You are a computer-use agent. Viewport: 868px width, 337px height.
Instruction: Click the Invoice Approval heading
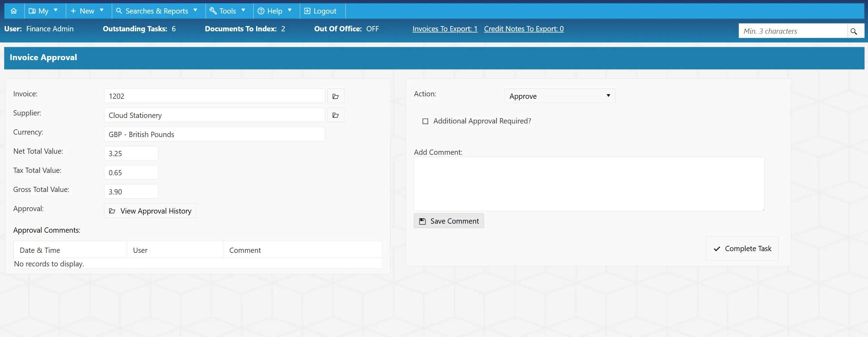click(x=43, y=57)
